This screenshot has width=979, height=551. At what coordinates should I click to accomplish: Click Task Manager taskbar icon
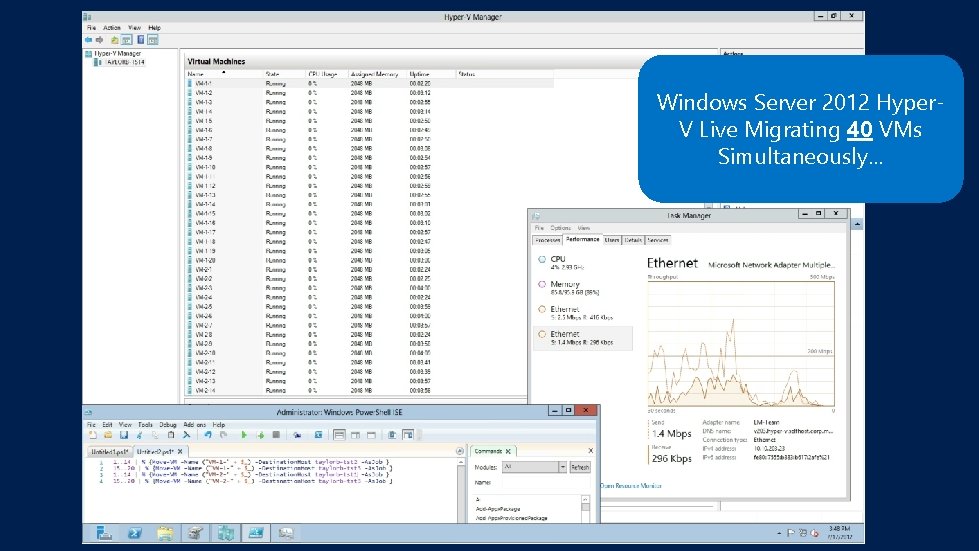pos(286,533)
